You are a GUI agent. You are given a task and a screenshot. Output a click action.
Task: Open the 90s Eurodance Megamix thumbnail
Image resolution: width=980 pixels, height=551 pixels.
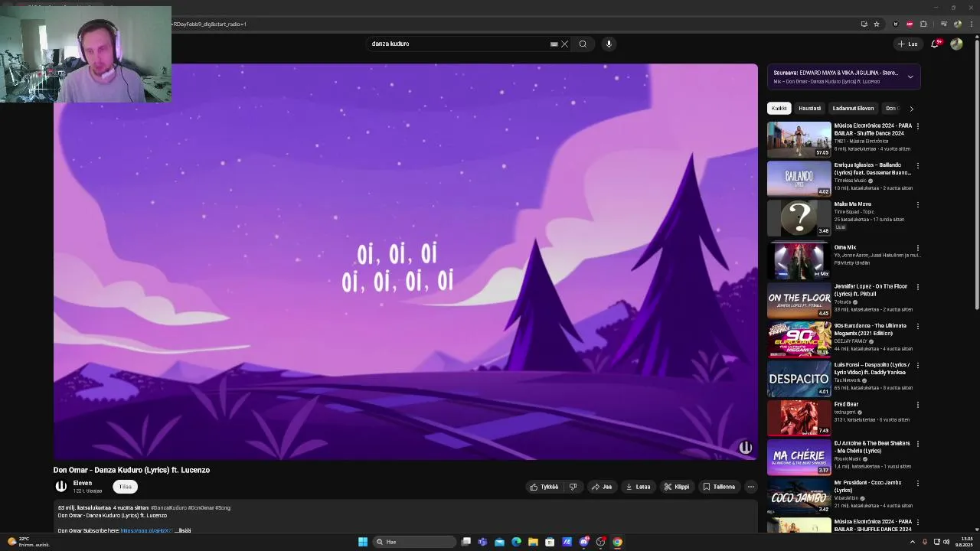(799, 339)
